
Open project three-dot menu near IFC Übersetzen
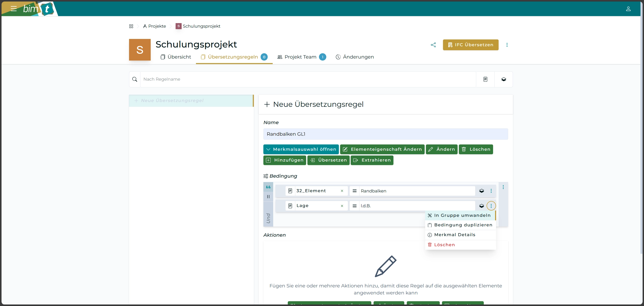coord(507,45)
